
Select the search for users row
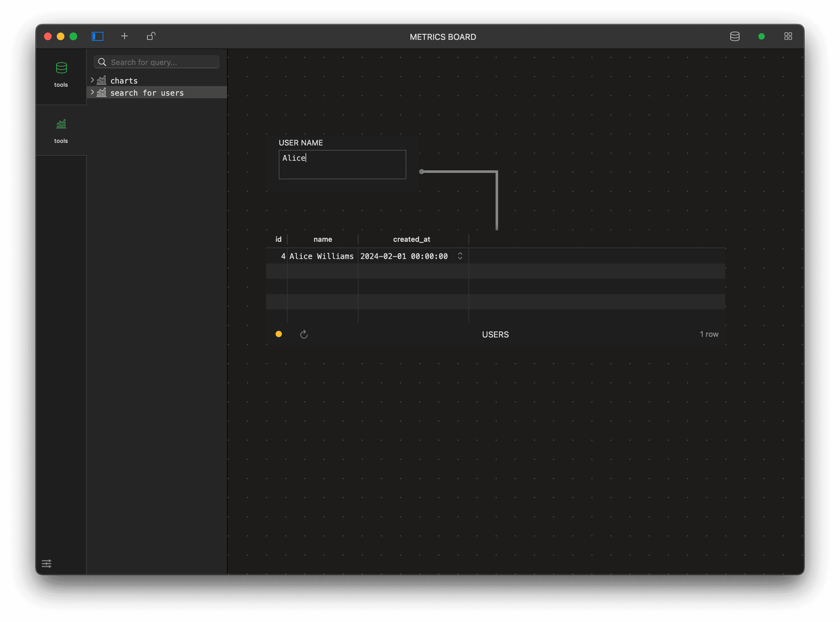tap(157, 93)
